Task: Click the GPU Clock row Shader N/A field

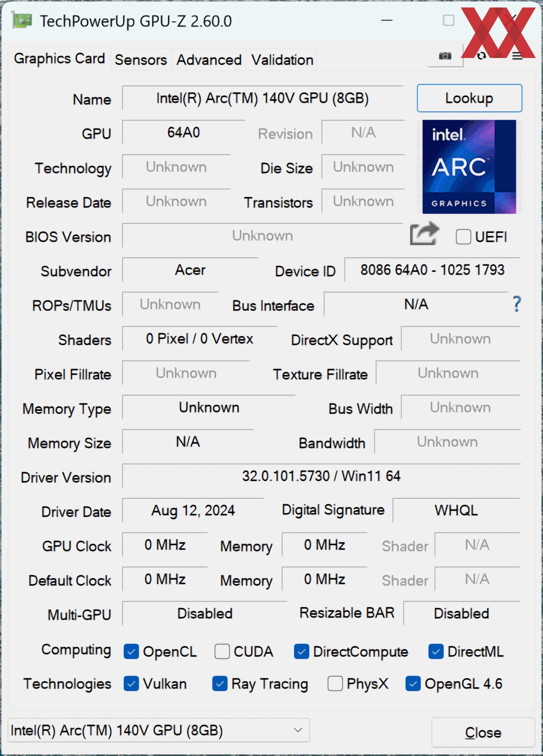Action: pos(477,544)
